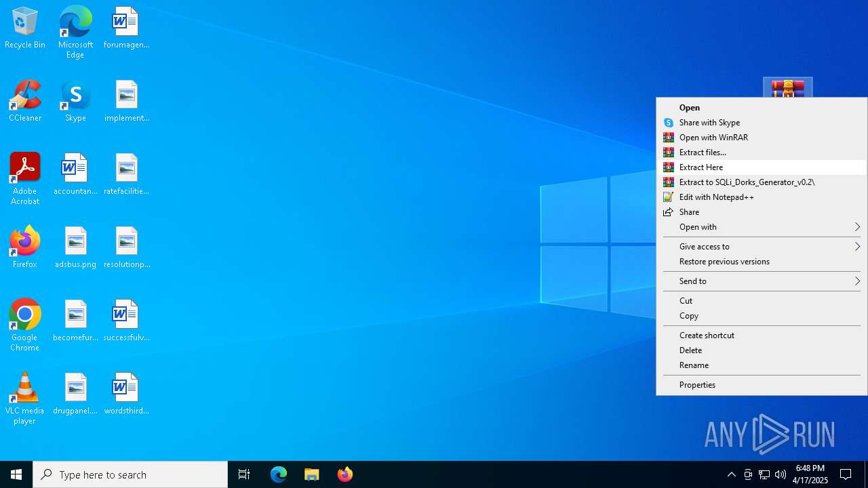Choose Extract Here option

tap(762, 167)
